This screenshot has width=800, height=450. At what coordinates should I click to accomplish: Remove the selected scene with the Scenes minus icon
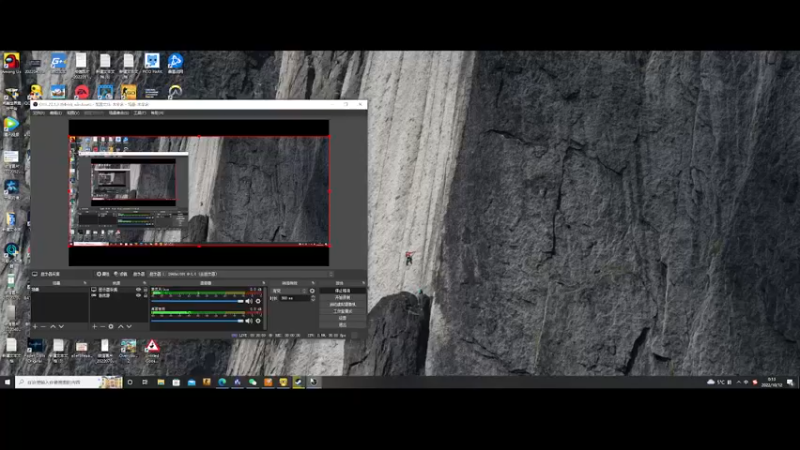pyautogui.click(x=43, y=327)
